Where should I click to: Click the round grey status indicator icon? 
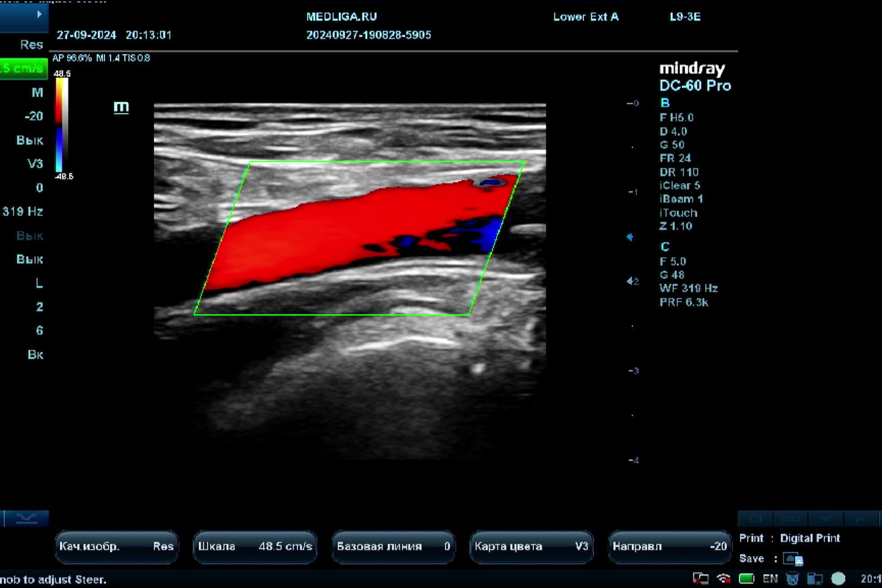(838, 578)
